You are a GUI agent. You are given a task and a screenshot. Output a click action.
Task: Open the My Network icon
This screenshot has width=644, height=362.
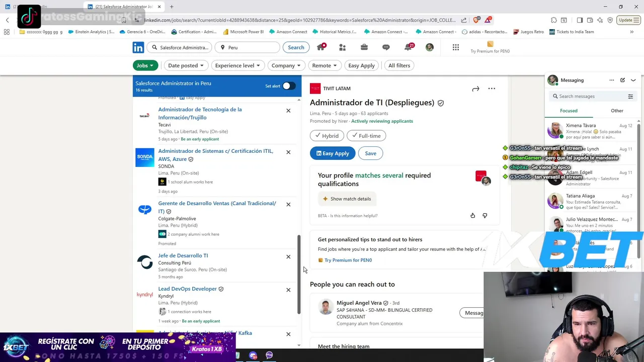pyautogui.click(x=342, y=47)
